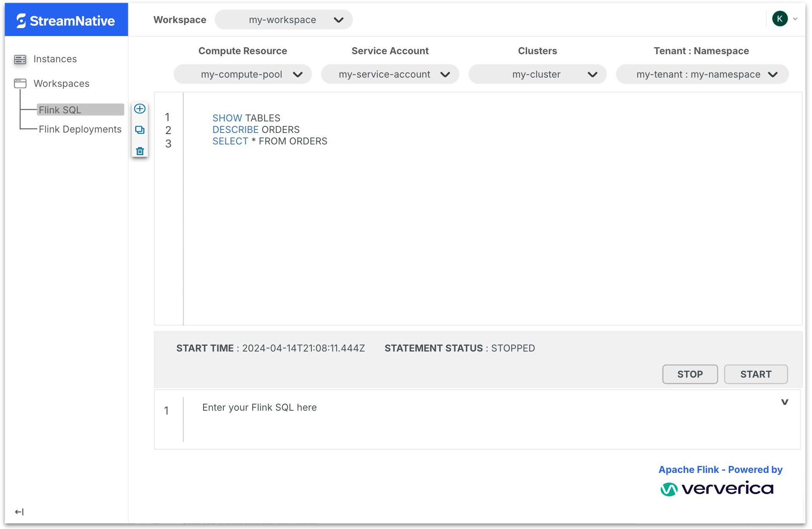Add a new SQL statement with plus icon
The image size is (812, 529).
tap(140, 109)
